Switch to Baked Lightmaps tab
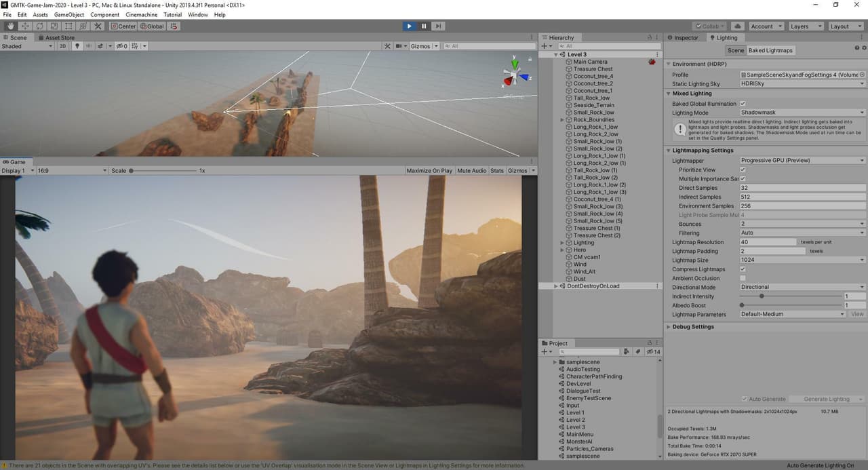 click(x=770, y=50)
